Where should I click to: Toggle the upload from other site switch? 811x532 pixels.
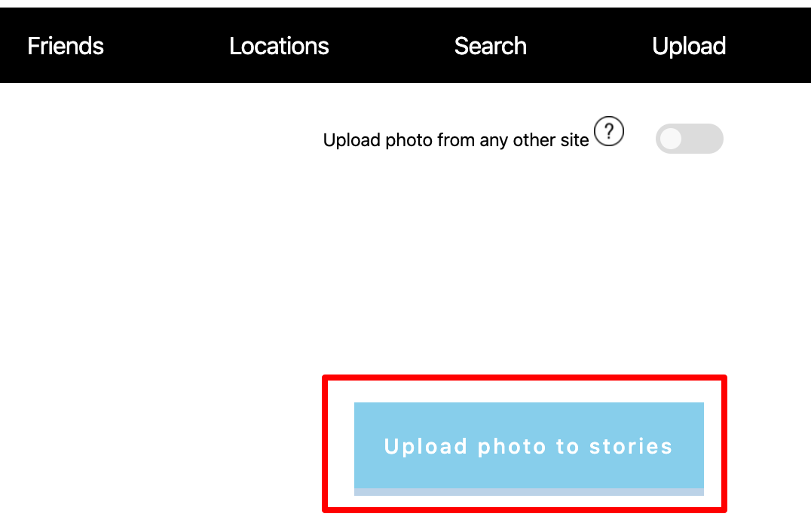point(689,139)
